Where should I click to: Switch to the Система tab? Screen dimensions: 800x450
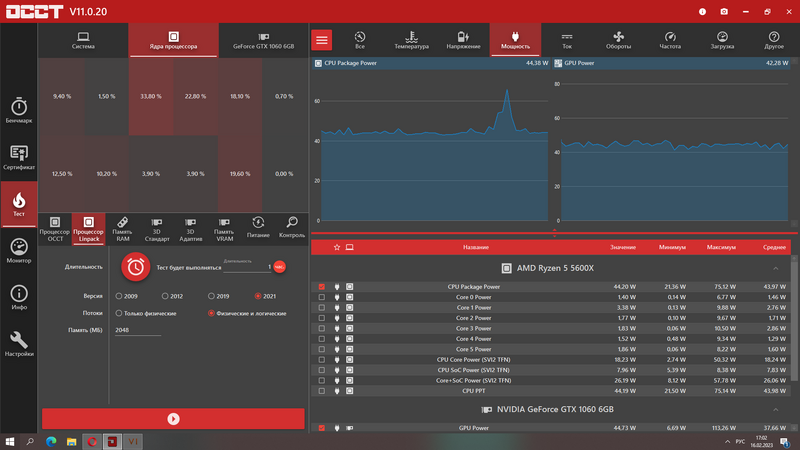tap(83, 40)
